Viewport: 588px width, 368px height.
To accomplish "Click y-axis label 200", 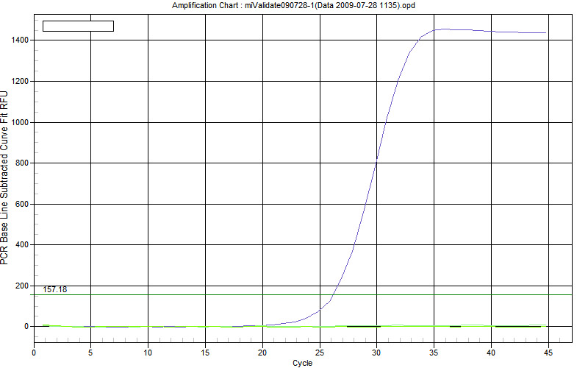I will point(22,286).
